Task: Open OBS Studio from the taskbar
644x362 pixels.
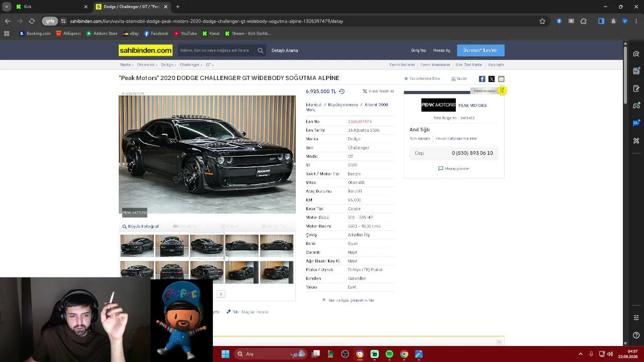Action: coord(345,354)
